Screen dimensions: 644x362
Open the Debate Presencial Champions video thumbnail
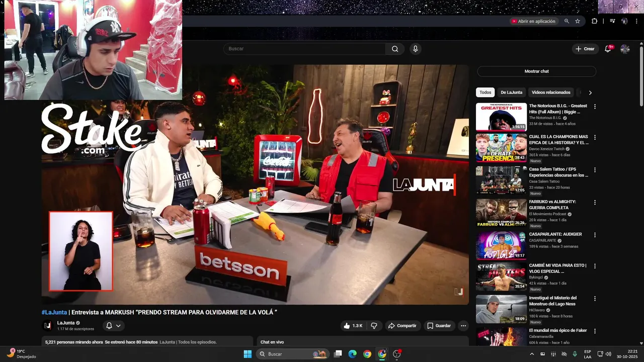click(x=501, y=148)
